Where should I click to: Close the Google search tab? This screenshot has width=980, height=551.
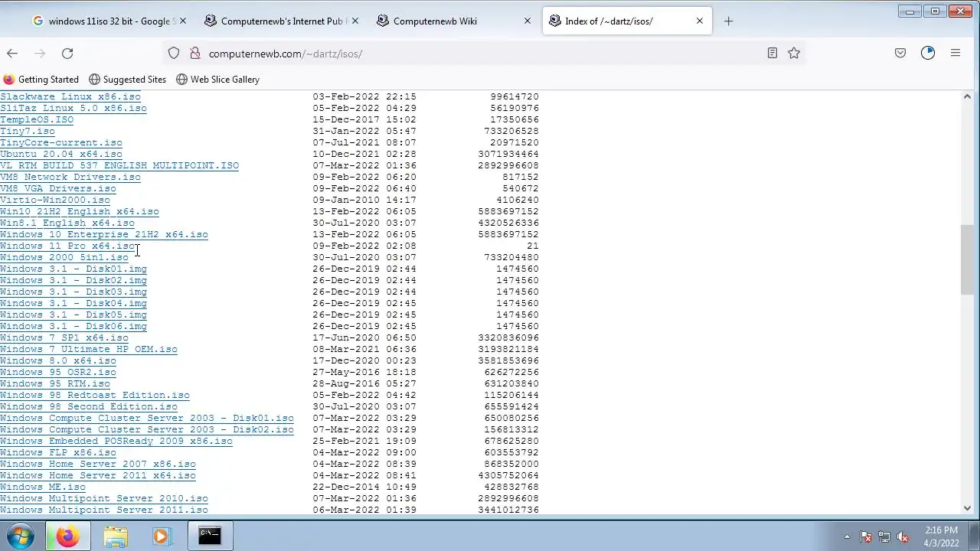point(182,21)
